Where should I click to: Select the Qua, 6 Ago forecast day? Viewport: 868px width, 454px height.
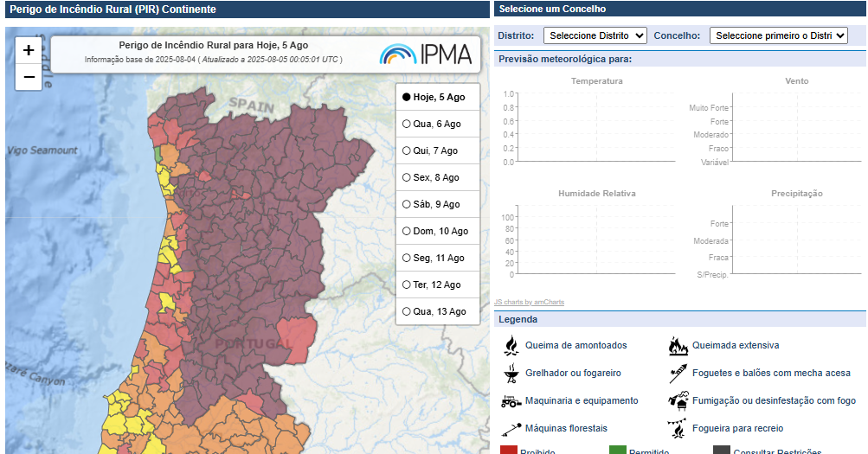[x=407, y=125]
